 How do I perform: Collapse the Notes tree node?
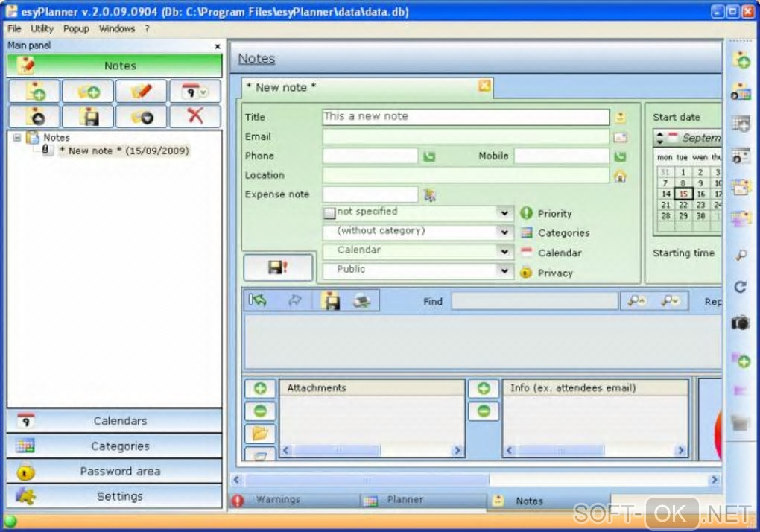(x=17, y=138)
